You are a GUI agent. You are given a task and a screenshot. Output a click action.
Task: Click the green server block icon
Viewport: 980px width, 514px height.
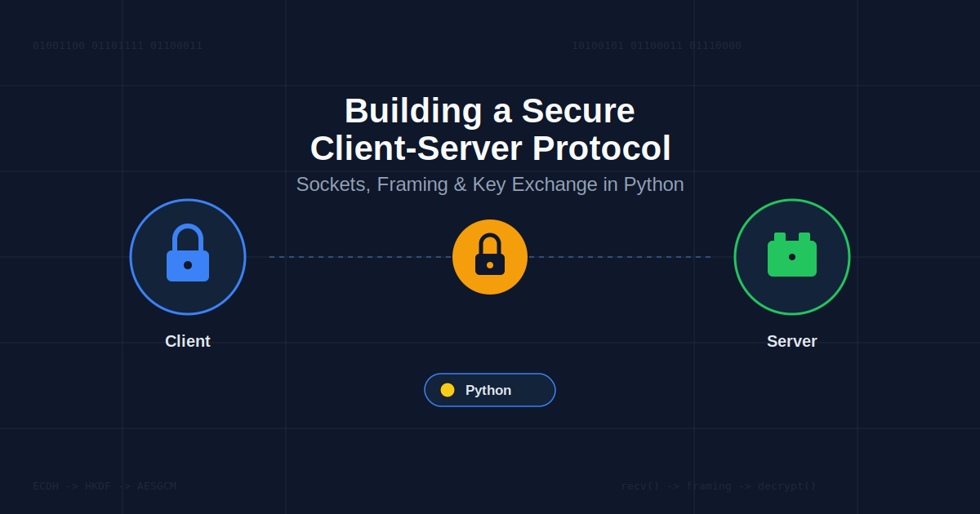792,255
